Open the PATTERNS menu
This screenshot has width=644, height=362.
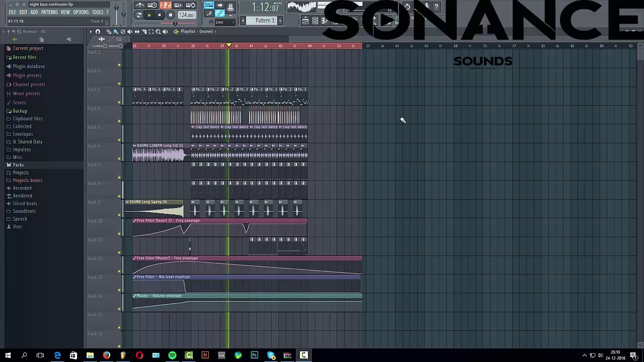(x=49, y=12)
